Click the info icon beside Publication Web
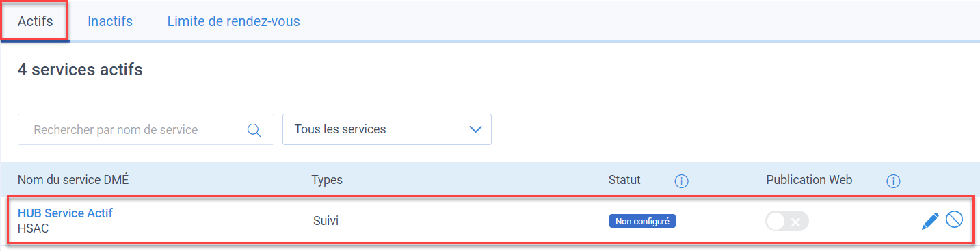Image resolution: width=980 pixels, height=251 pixels. click(x=893, y=181)
